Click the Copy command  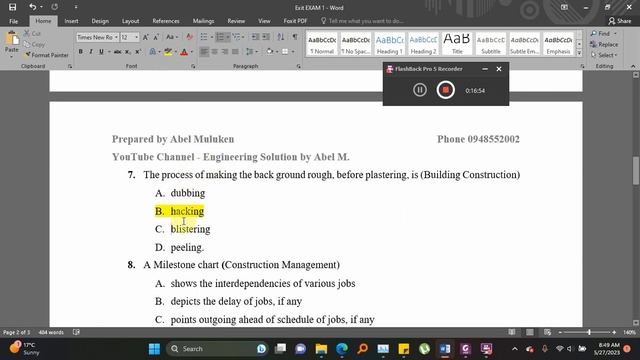click(x=34, y=44)
